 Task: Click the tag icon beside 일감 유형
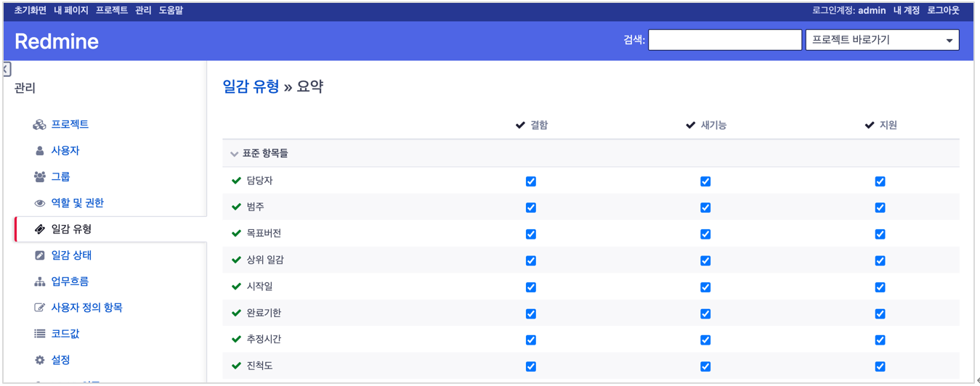pos(39,229)
